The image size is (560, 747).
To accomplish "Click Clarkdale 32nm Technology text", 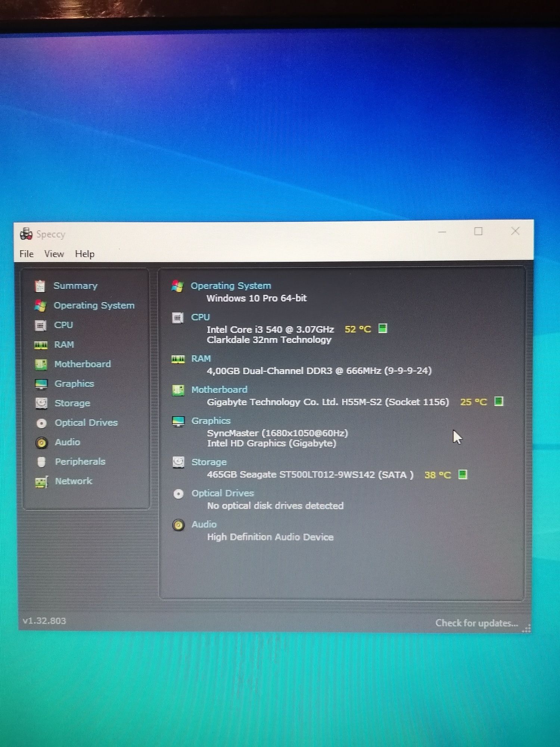I will [x=269, y=340].
